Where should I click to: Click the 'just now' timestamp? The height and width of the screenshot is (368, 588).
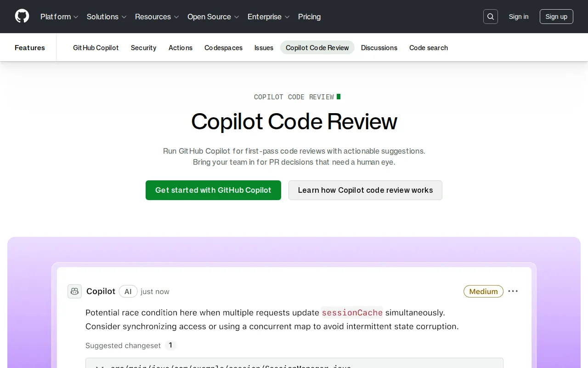(x=155, y=292)
